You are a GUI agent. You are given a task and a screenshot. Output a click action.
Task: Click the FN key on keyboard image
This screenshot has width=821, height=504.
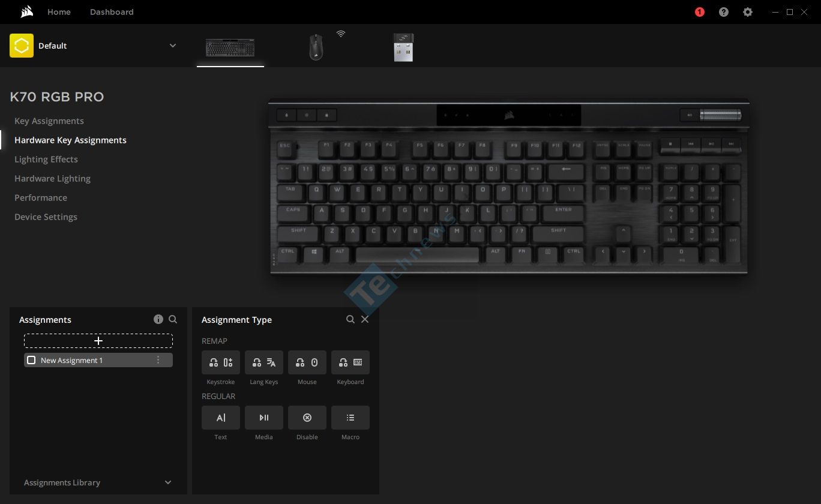(522, 254)
